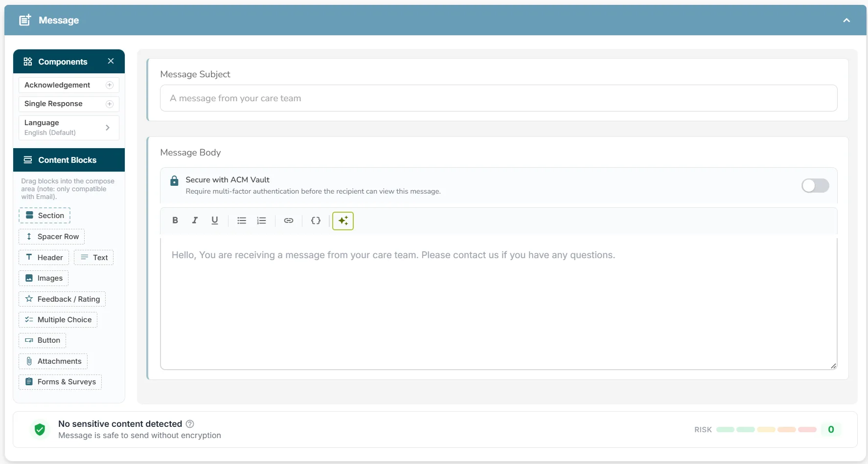Click the lock icon beside ACM Vault
Image resolution: width=868 pixels, height=464 pixels.
174,181
